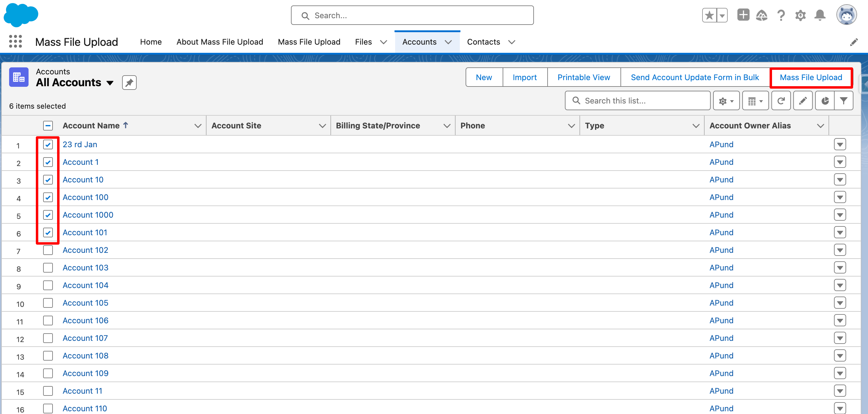
Task: Go to the Home tab
Action: click(x=151, y=42)
